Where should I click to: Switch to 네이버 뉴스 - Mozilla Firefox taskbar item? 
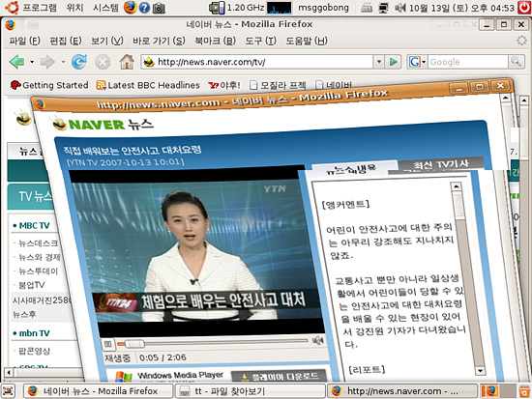click(99, 391)
